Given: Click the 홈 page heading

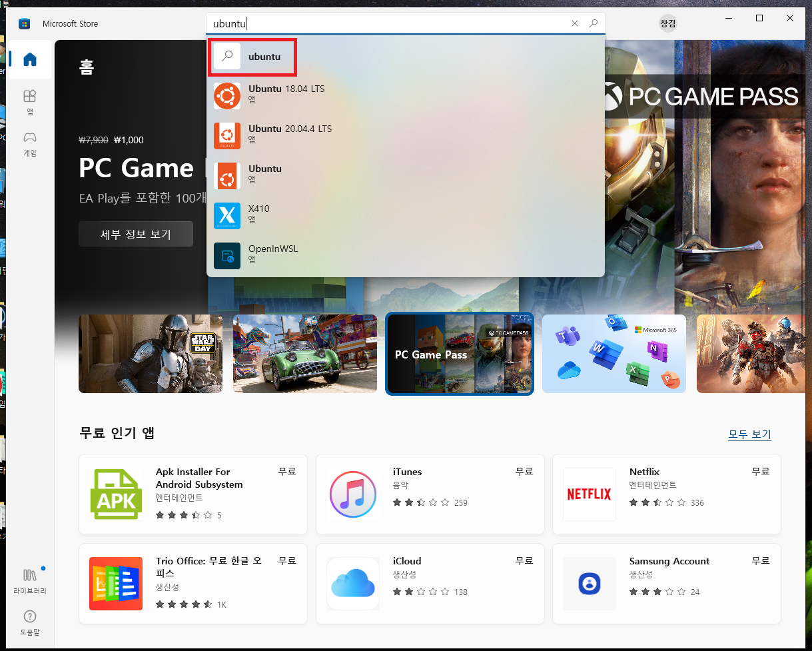Looking at the screenshot, I should [86, 67].
